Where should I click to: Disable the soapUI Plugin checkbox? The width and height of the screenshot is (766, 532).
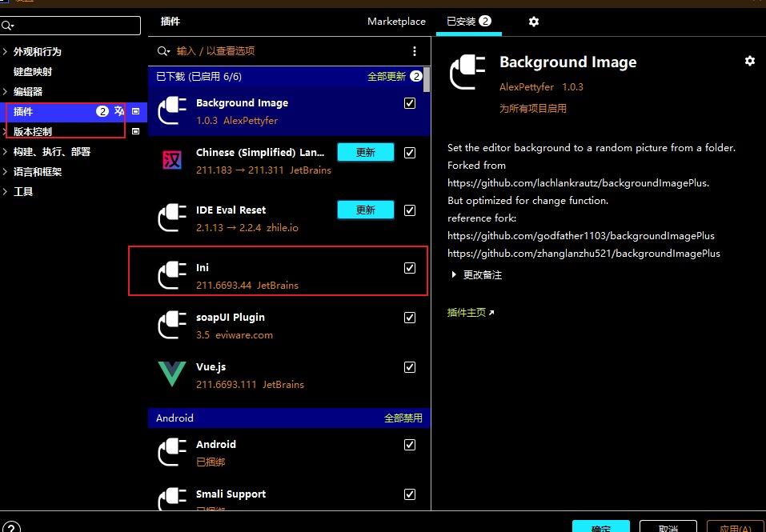coord(409,318)
